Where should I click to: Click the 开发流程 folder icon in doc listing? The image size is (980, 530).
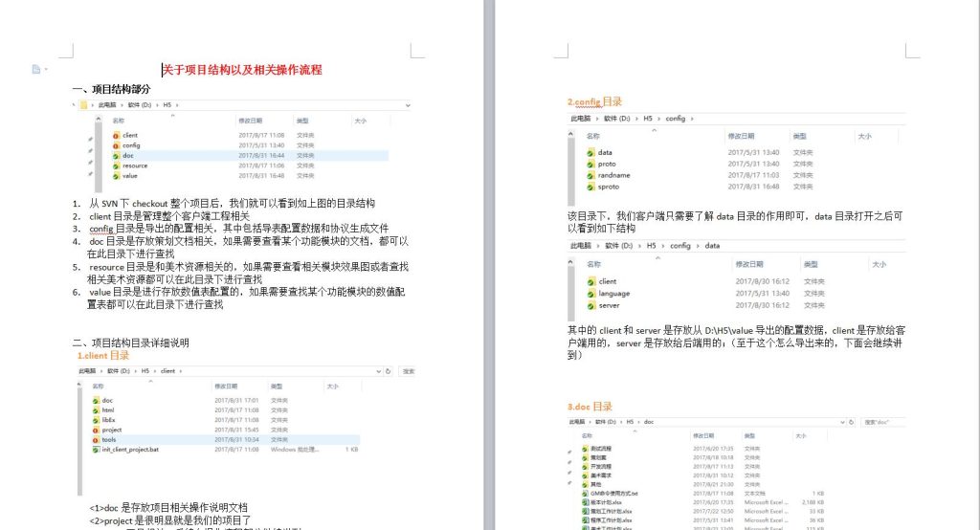point(586,467)
